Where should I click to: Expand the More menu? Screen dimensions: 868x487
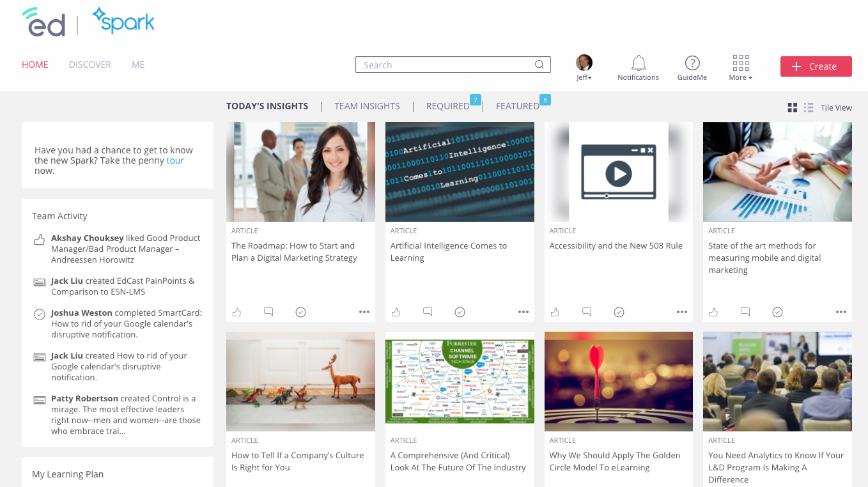[x=740, y=67]
